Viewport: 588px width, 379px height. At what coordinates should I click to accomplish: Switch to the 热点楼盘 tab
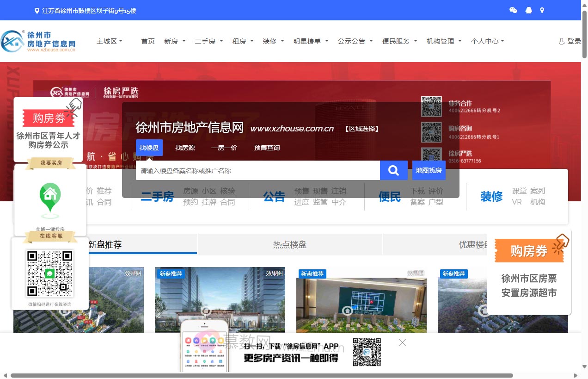[289, 244]
